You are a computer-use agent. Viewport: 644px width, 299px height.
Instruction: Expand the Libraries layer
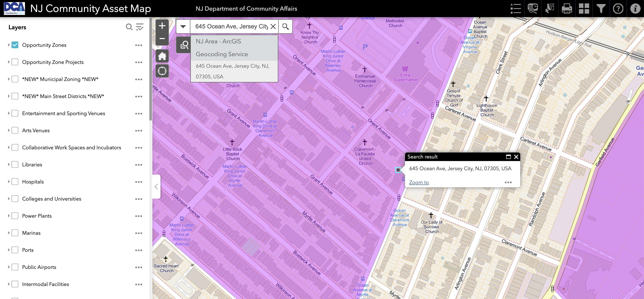coord(9,165)
